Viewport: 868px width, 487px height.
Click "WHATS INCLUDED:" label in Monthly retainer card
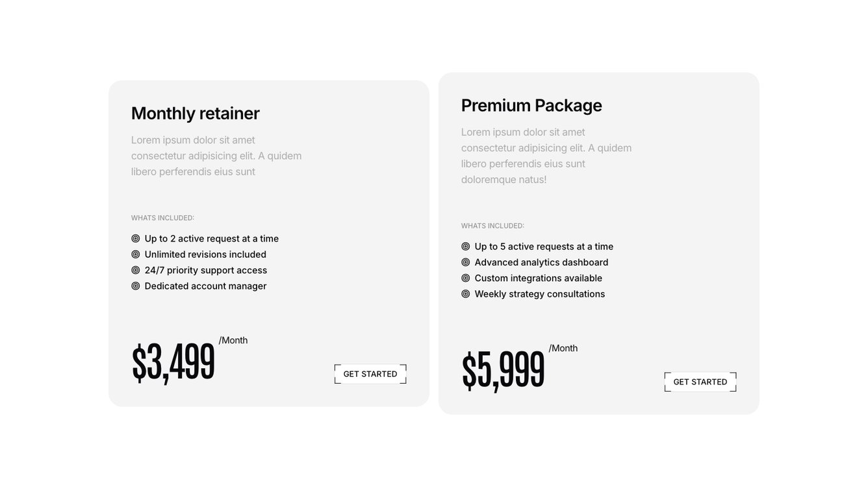(x=162, y=218)
